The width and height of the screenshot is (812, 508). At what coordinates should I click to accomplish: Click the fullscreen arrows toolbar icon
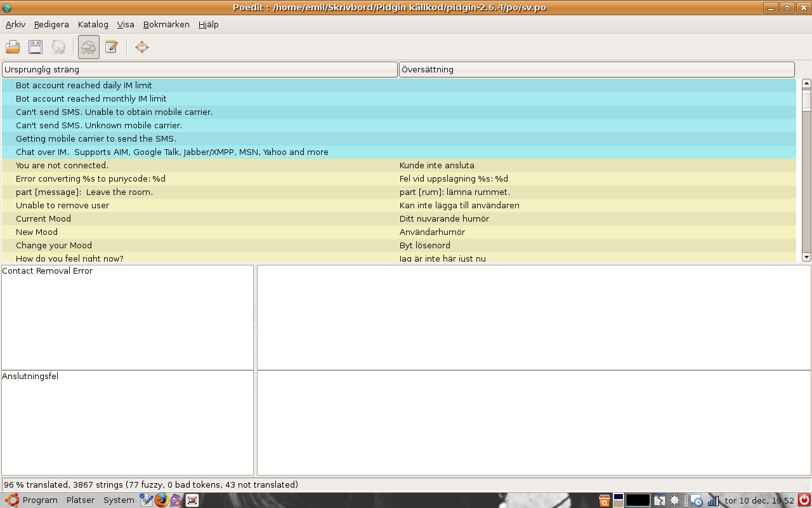(142, 47)
